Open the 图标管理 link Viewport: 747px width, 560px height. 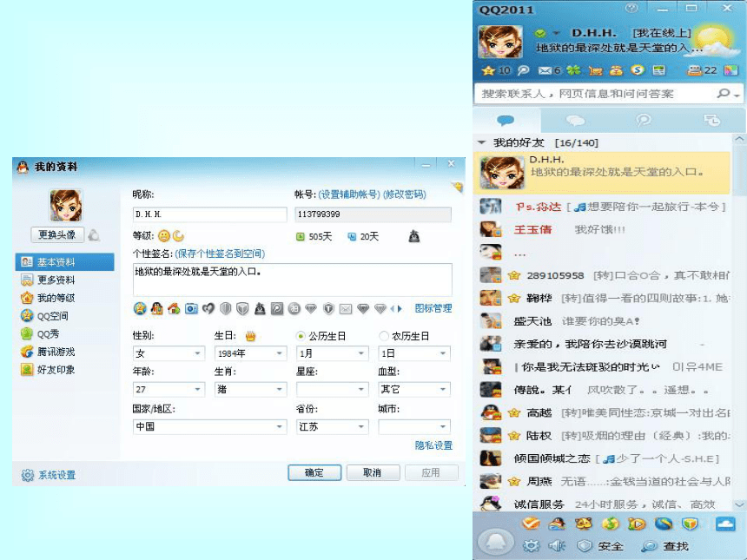pos(433,308)
